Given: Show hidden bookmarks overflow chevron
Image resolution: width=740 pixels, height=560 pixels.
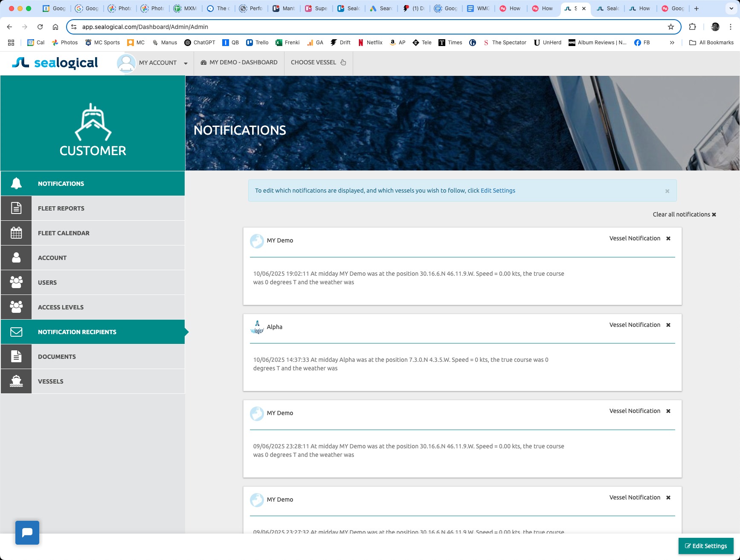Looking at the screenshot, I should (672, 43).
